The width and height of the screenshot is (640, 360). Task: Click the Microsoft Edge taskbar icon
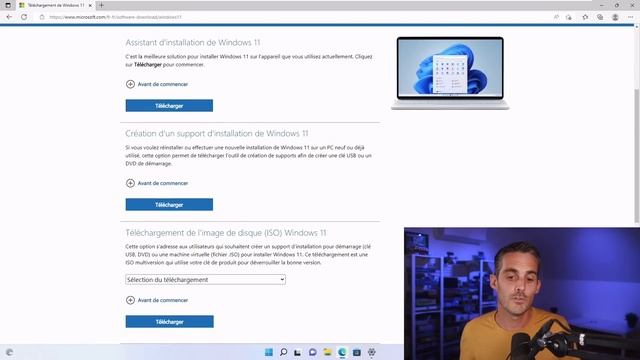coord(342,352)
